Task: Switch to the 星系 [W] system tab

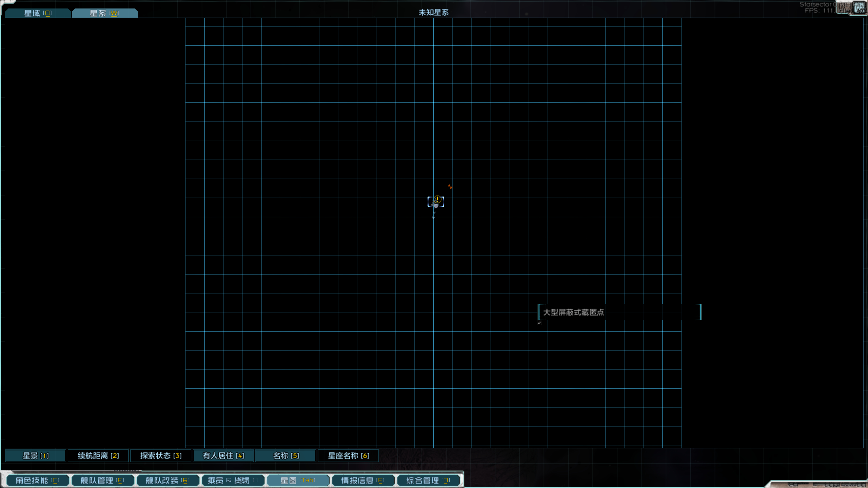Action: pos(104,13)
